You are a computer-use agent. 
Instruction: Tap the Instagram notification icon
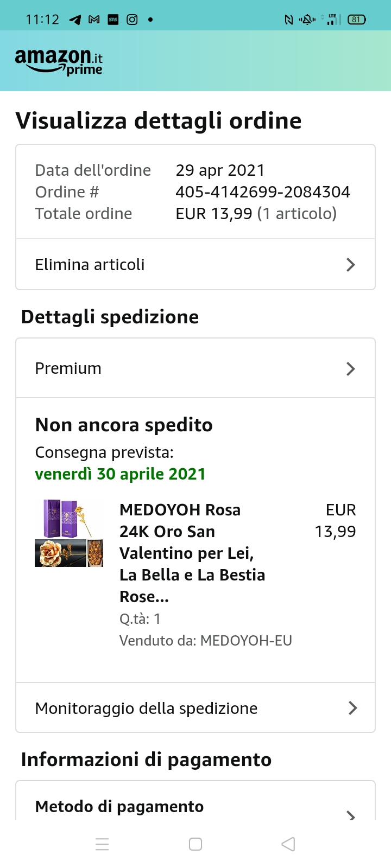click(132, 20)
